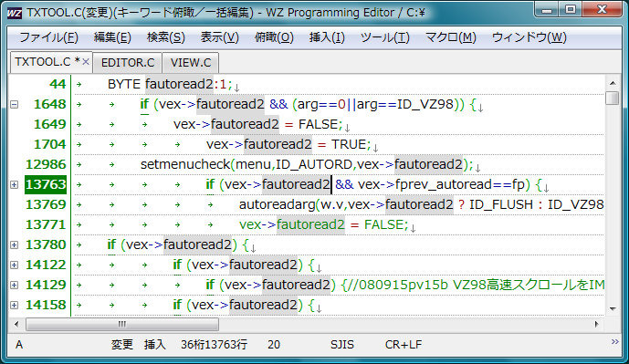Click '20' value in status bar

[x=274, y=345]
